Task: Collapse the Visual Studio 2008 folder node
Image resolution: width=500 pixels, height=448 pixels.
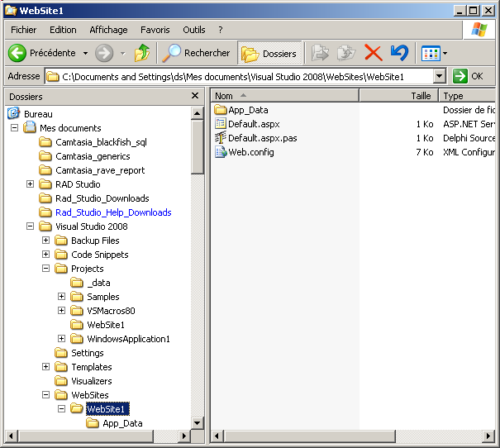Action: [31, 226]
